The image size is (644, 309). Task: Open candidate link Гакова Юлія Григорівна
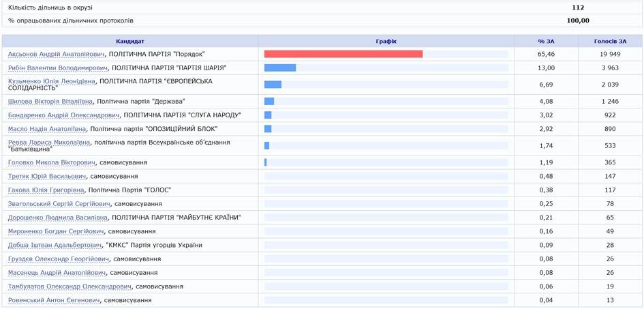46,190
